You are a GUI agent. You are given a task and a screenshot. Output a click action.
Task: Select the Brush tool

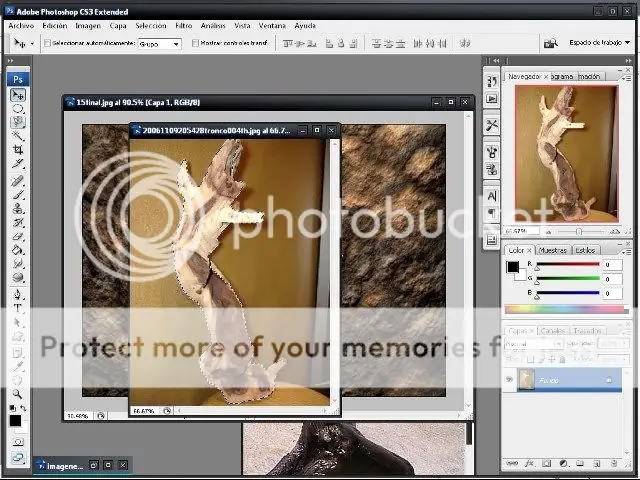tap(18, 195)
